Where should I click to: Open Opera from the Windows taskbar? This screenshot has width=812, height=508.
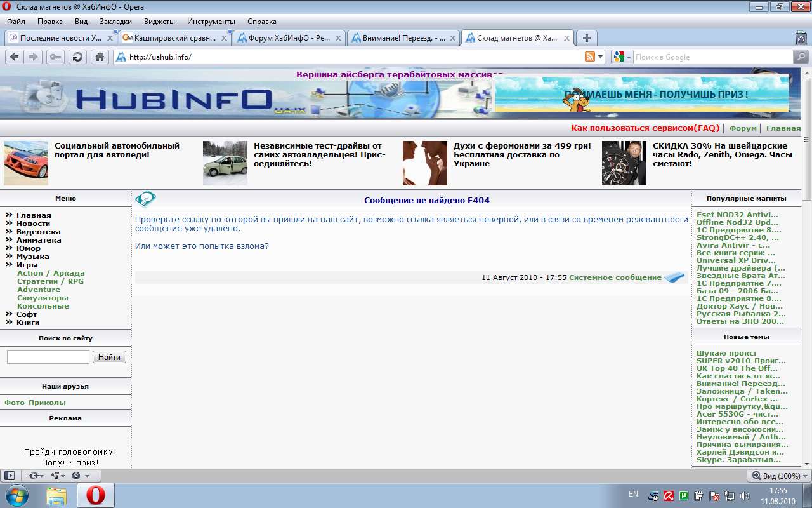(96, 495)
